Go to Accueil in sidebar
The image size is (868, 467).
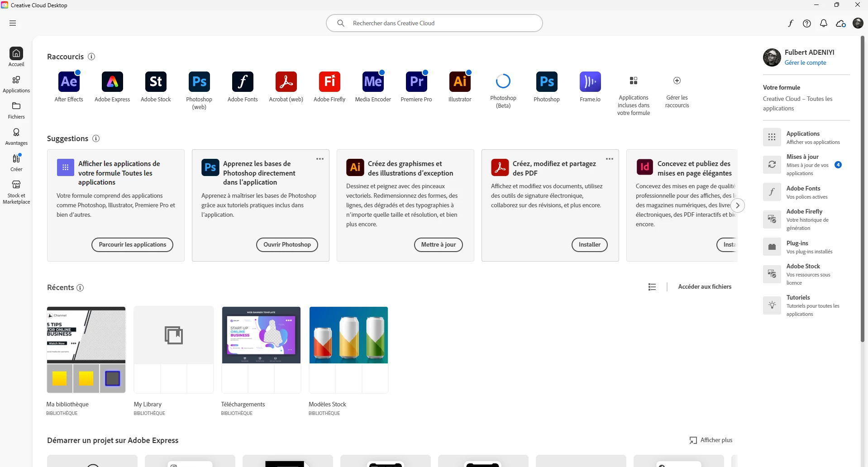pos(16,57)
